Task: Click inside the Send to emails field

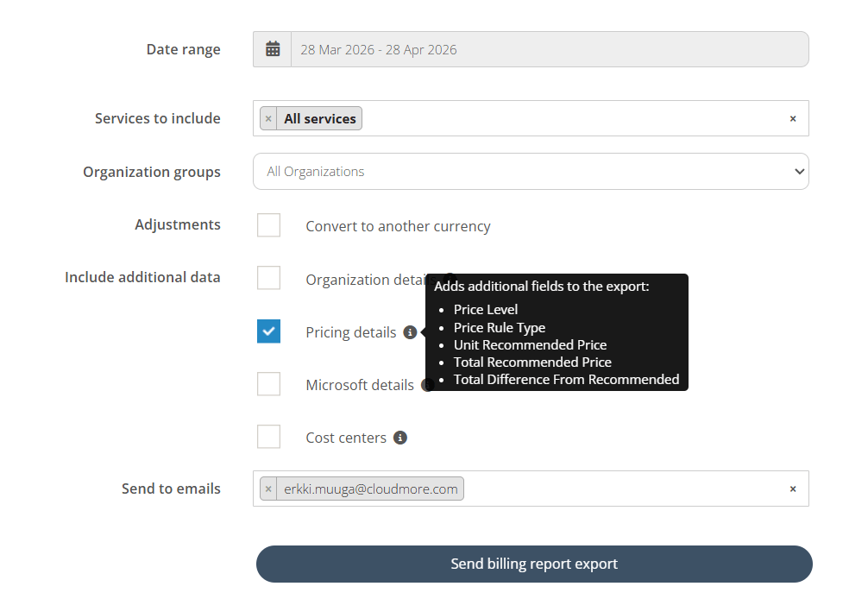Action: (x=531, y=489)
